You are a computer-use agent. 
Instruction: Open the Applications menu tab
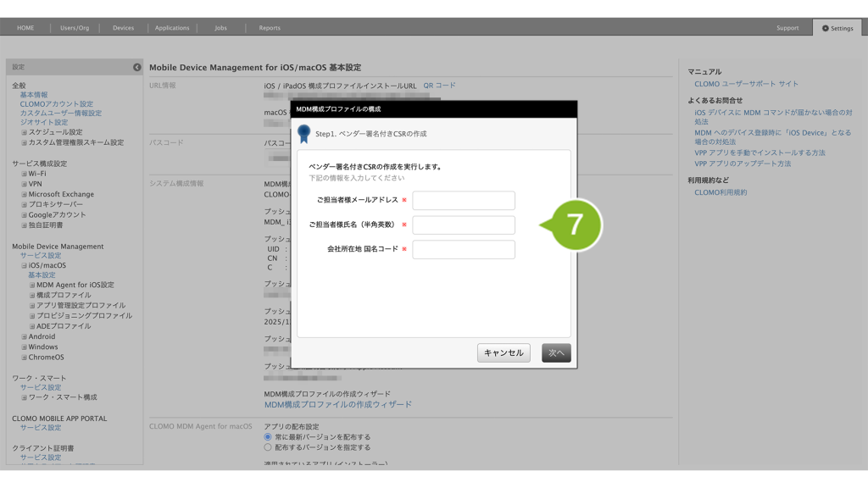click(x=172, y=28)
